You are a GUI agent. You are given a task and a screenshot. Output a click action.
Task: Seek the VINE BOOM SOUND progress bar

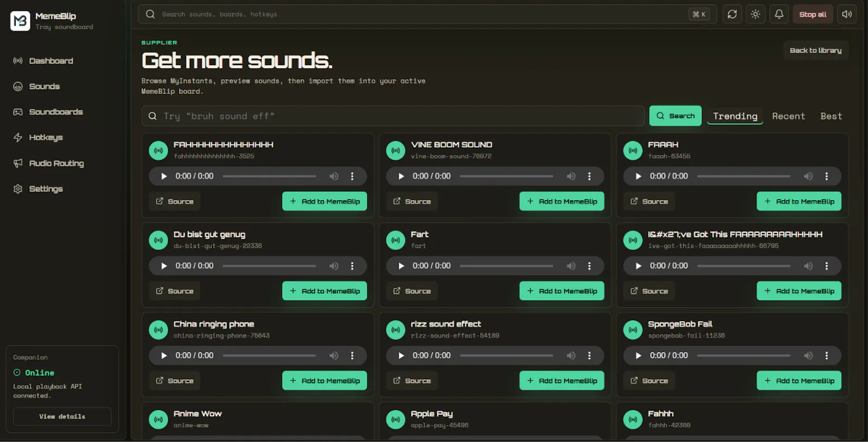coord(507,176)
